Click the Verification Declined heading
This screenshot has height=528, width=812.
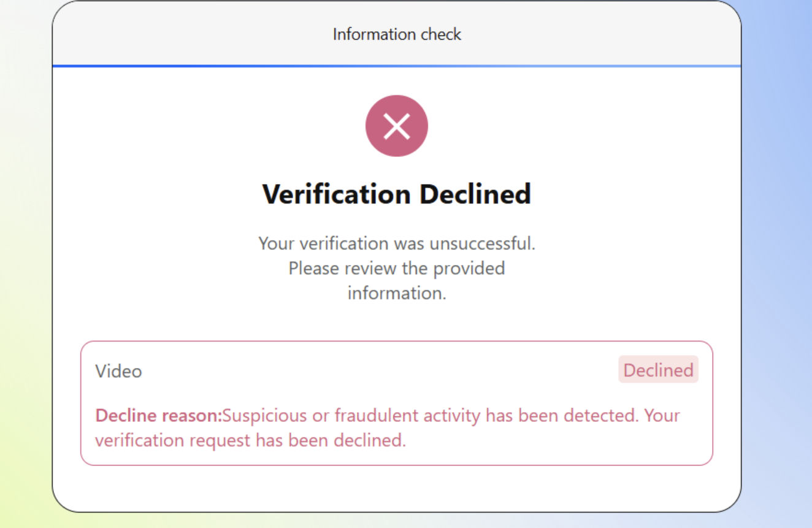coord(397,194)
